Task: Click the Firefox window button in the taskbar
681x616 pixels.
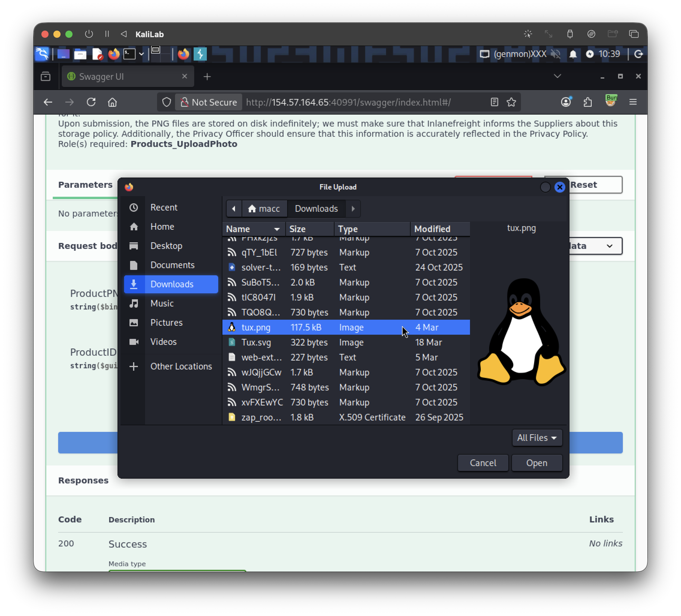Action: 184,54
